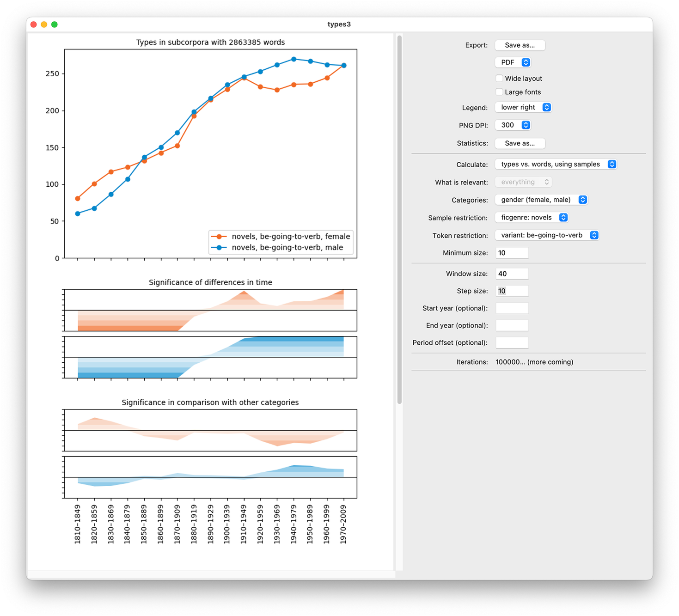Click the chart title 'Types in subcorpora'
The height and width of the screenshot is (616, 679).
pos(210,43)
